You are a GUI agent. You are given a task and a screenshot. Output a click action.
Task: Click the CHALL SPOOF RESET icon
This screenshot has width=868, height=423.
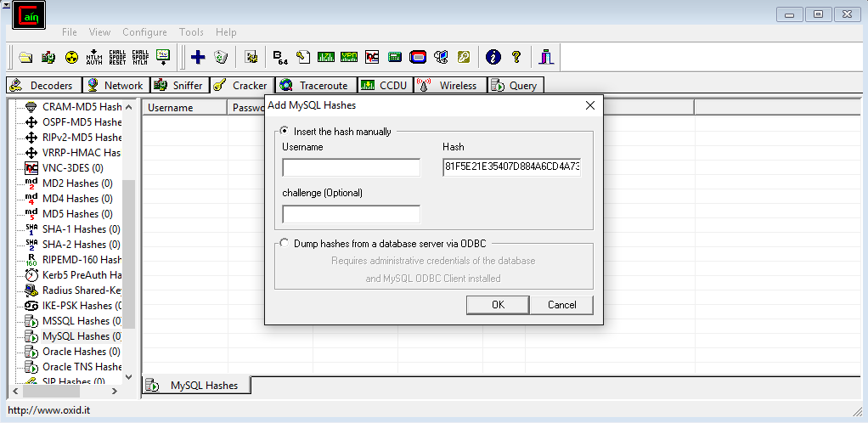click(117, 56)
